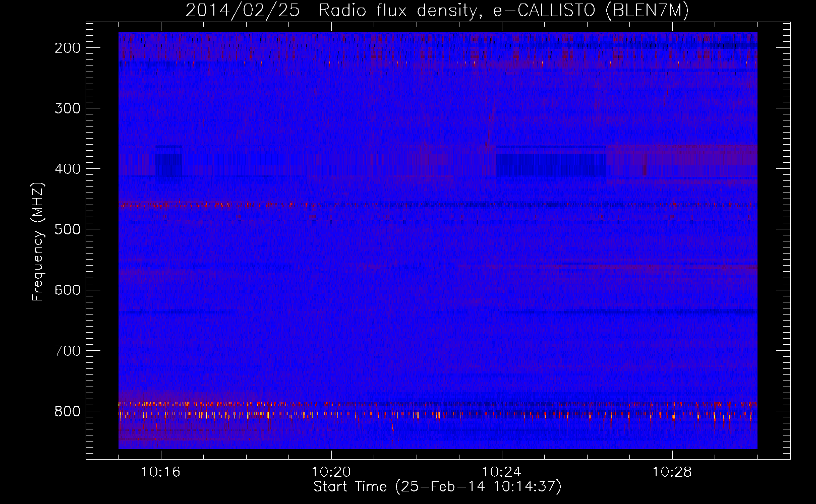Click the 500 frequency tick label
816x504 pixels.
tap(67, 229)
